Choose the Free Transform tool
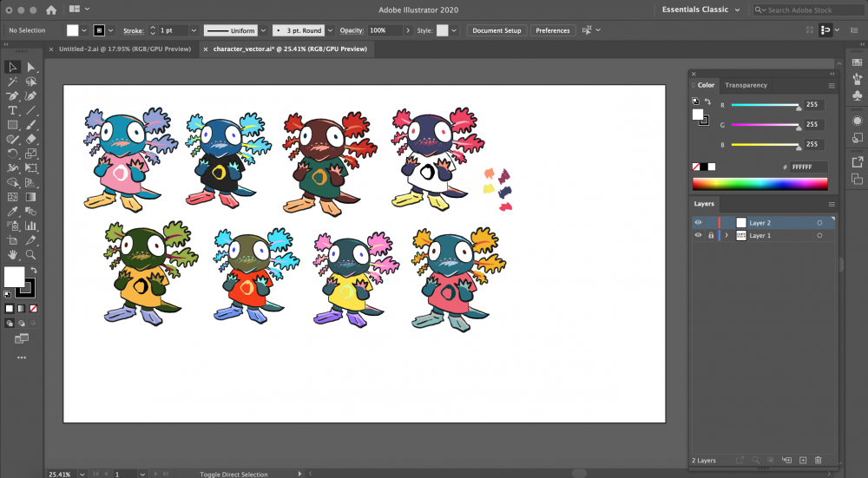 pyautogui.click(x=31, y=167)
